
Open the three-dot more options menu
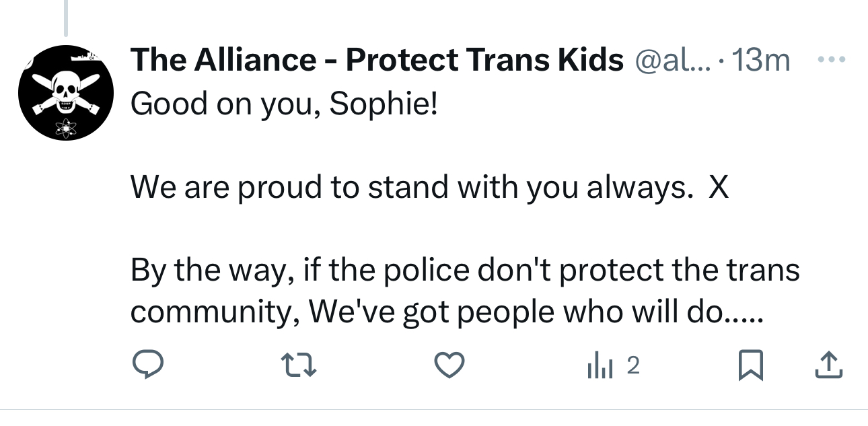click(x=832, y=60)
